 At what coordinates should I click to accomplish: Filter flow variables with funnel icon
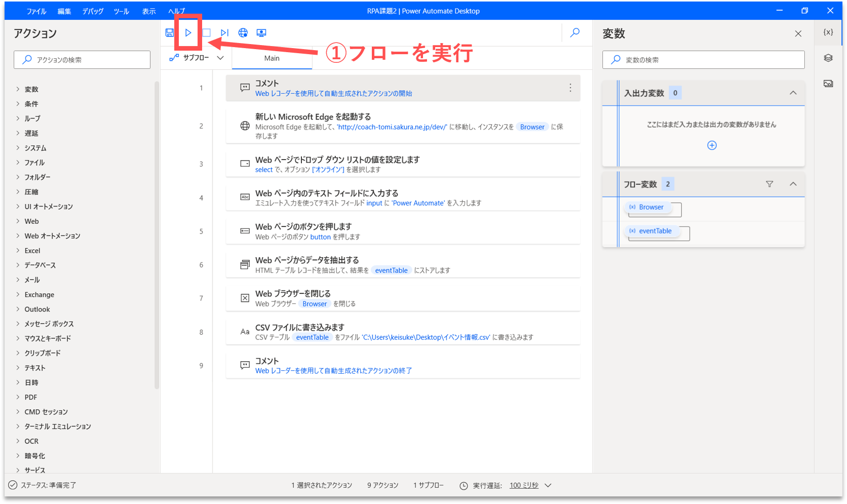769,184
